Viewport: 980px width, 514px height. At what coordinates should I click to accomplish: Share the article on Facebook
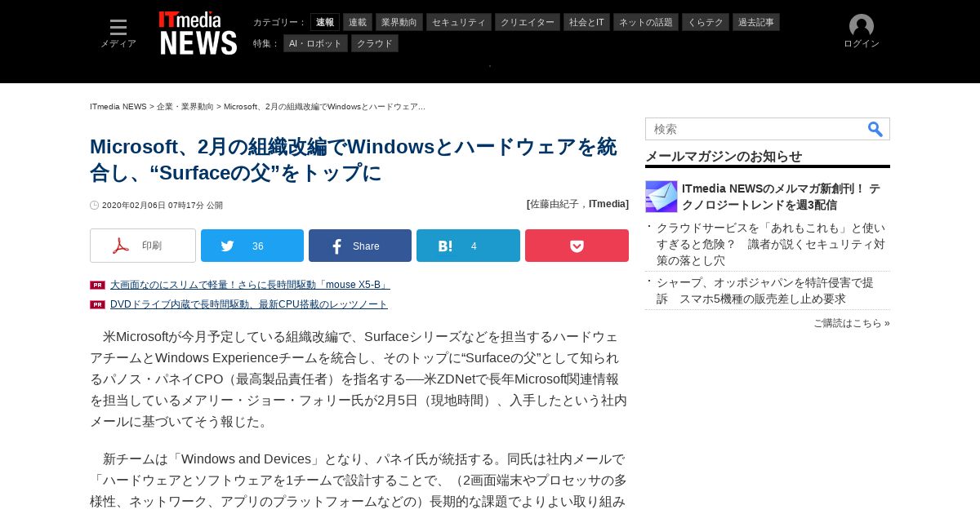pyautogui.click(x=360, y=246)
